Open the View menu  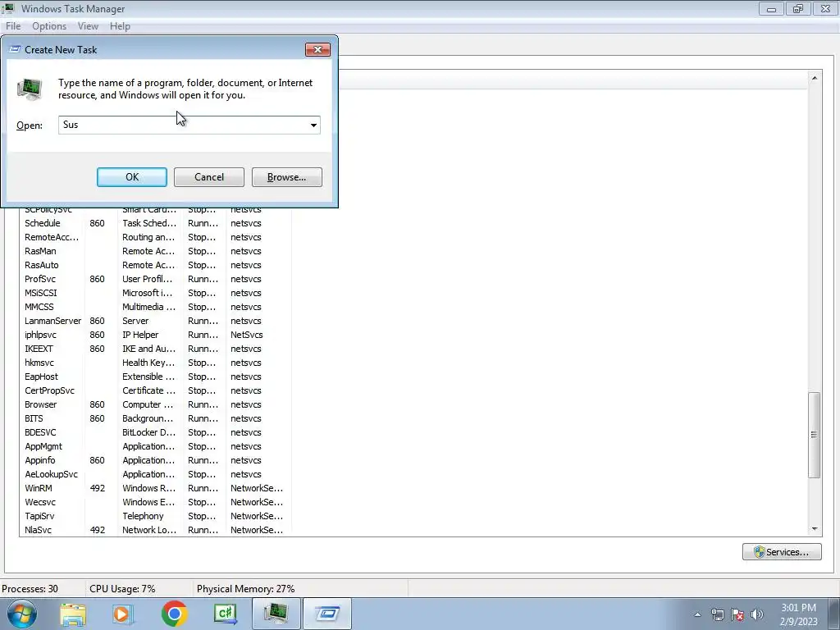click(x=88, y=25)
